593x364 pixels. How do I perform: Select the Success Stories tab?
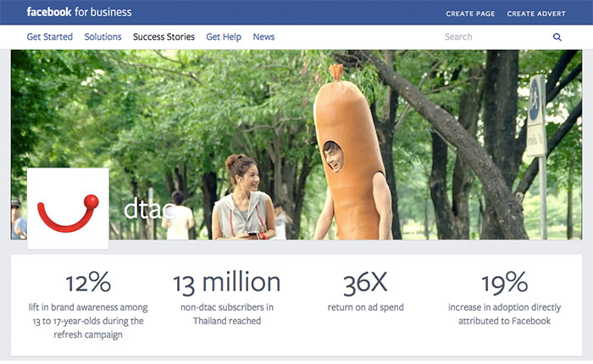pos(163,36)
